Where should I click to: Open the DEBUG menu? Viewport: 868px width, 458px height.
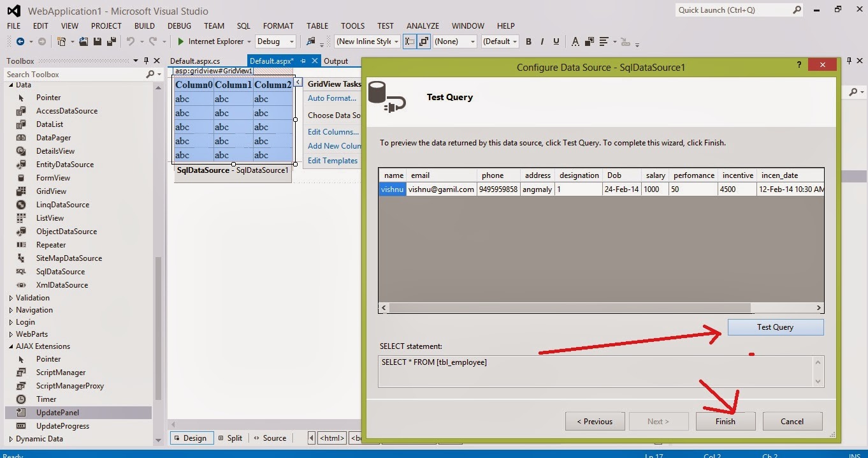pos(179,26)
